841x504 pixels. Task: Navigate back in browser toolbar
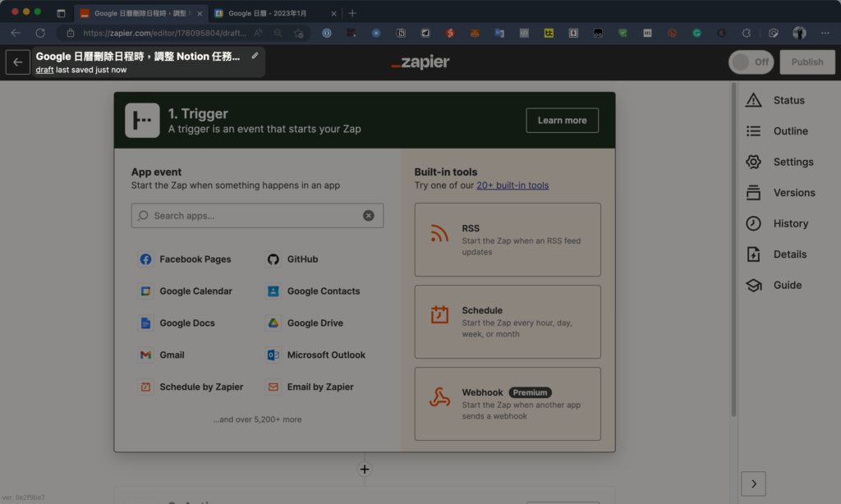click(x=16, y=33)
